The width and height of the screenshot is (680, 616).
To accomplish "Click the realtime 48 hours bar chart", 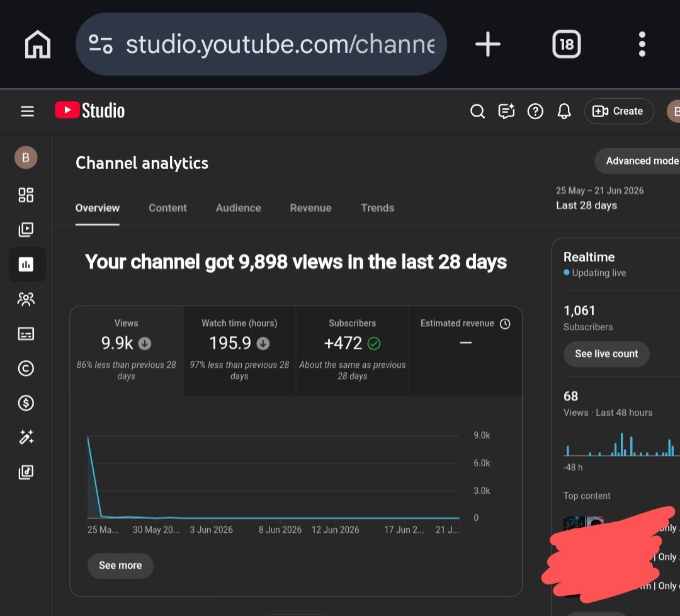I will (621, 444).
